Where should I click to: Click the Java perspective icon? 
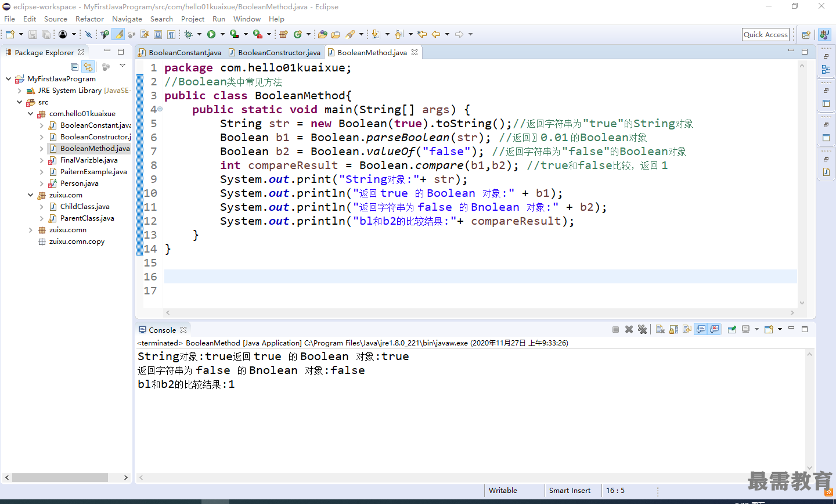coord(824,35)
